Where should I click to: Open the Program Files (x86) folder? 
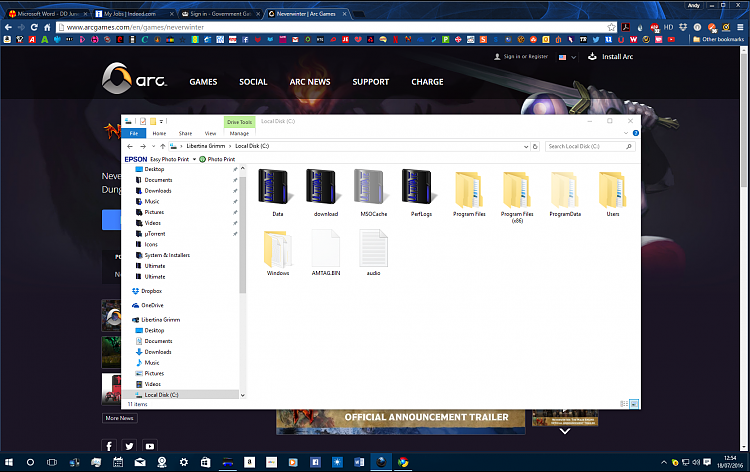(x=517, y=190)
